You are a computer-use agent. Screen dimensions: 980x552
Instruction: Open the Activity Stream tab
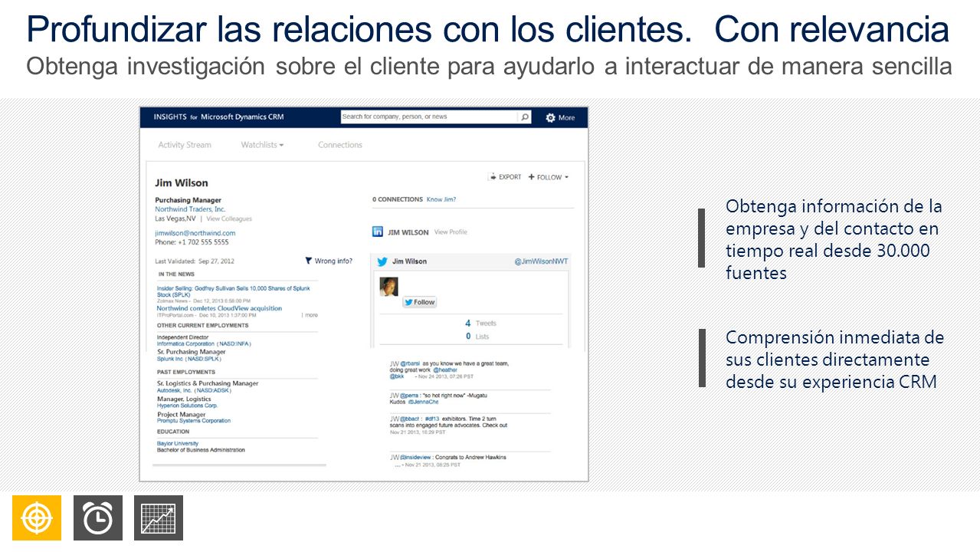pos(185,145)
